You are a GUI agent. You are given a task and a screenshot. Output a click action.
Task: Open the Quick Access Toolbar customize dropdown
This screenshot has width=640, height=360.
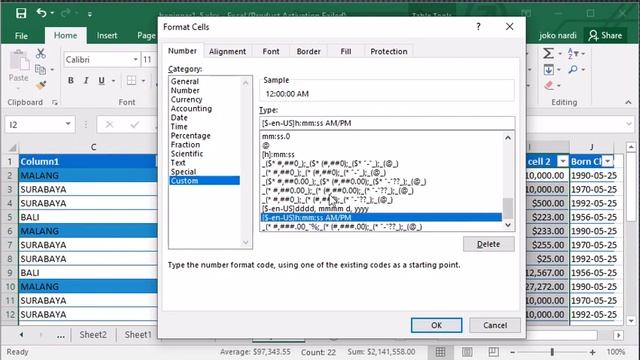coord(89,14)
